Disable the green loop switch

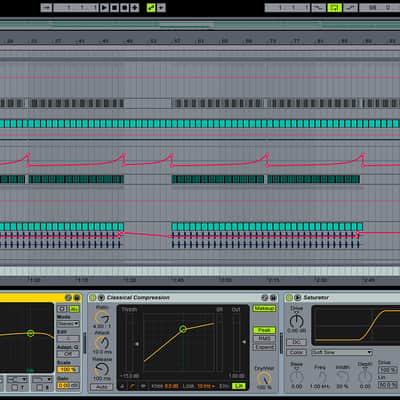coord(334,7)
